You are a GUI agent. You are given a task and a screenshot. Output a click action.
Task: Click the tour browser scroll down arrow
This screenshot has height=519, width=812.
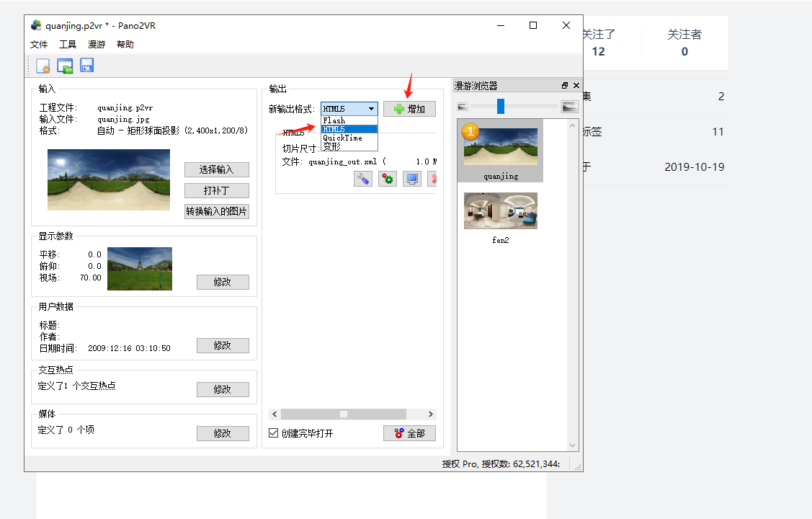pyautogui.click(x=572, y=445)
